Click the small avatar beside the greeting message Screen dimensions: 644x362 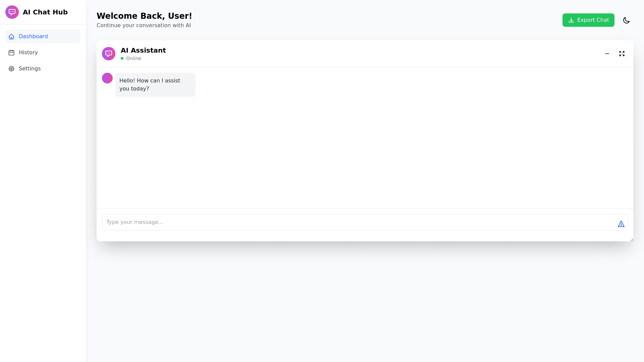(x=107, y=78)
